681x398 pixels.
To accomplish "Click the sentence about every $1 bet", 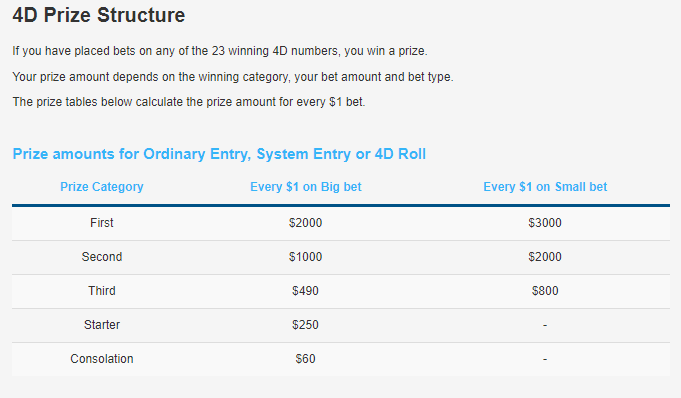I will (189, 102).
